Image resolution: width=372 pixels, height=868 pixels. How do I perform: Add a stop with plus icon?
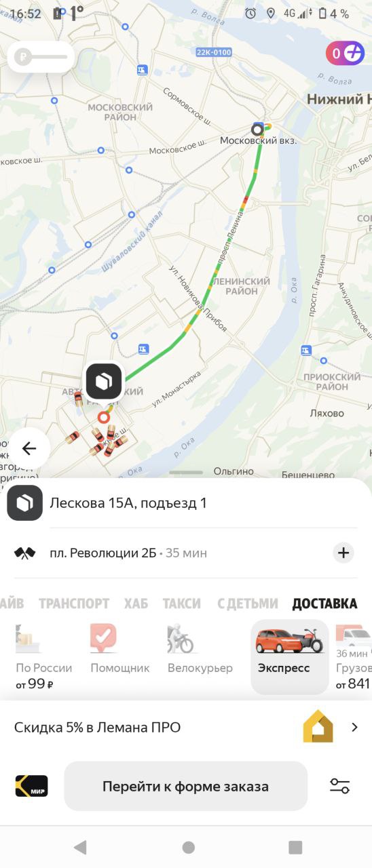343,553
